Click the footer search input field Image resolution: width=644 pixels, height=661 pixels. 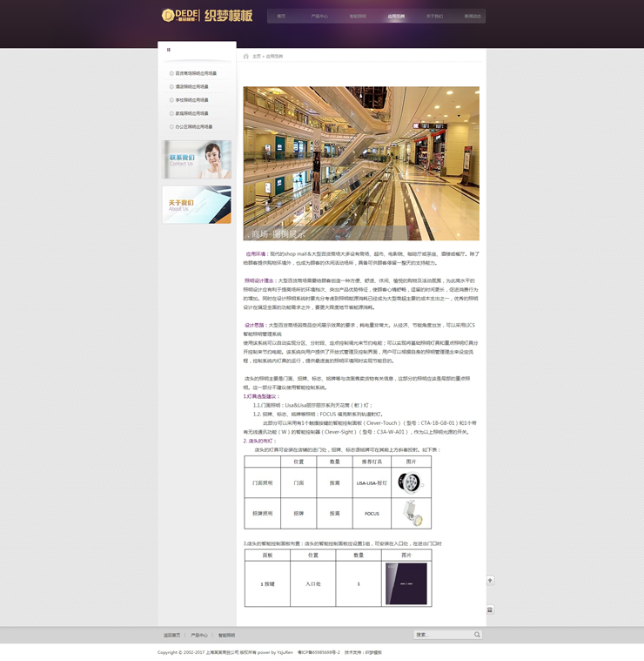coord(442,635)
